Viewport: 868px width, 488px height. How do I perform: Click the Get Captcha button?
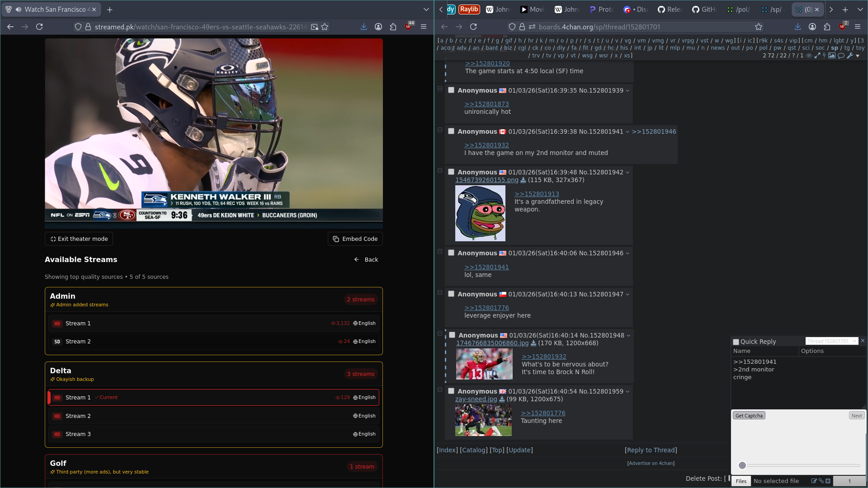tap(749, 416)
